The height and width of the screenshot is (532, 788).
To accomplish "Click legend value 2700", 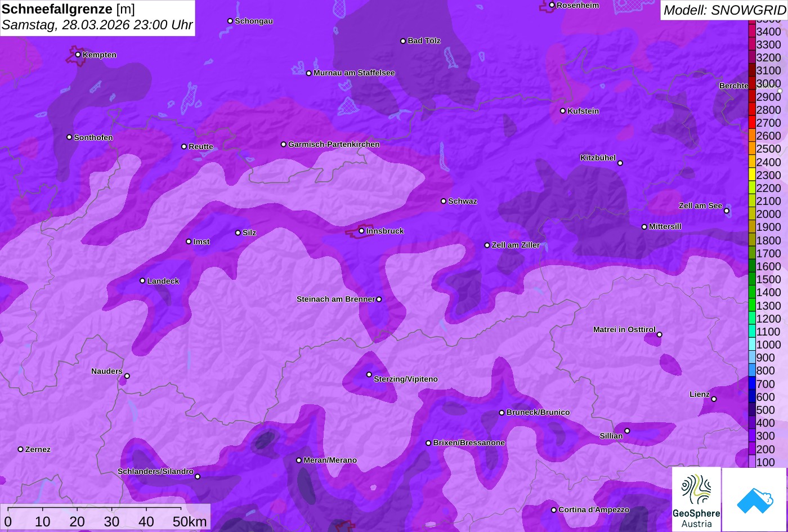I will coord(769,123).
